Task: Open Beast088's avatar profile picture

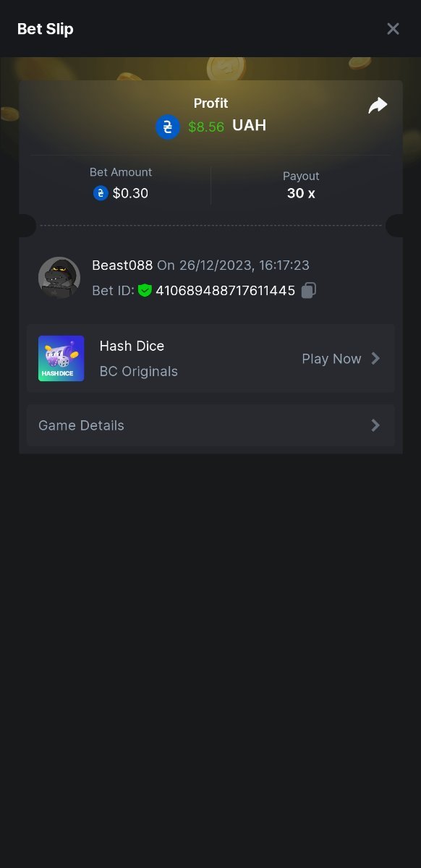Action: (59, 278)
